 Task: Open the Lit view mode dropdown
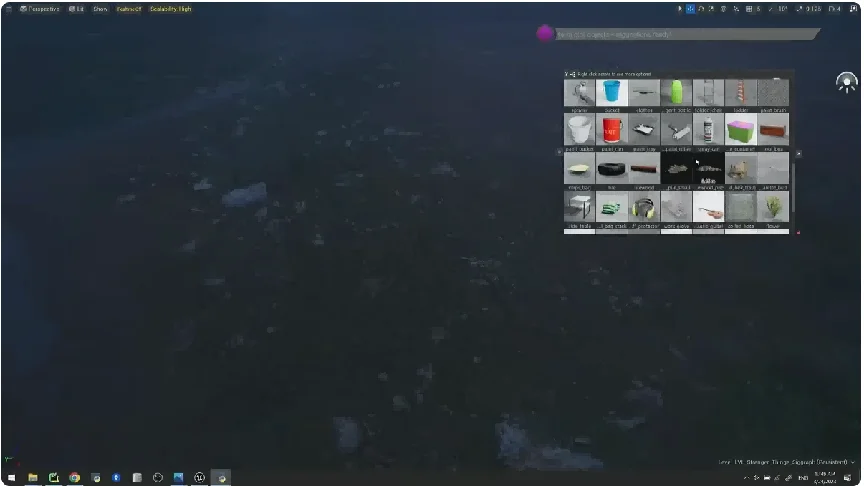(x=76, y=9)
